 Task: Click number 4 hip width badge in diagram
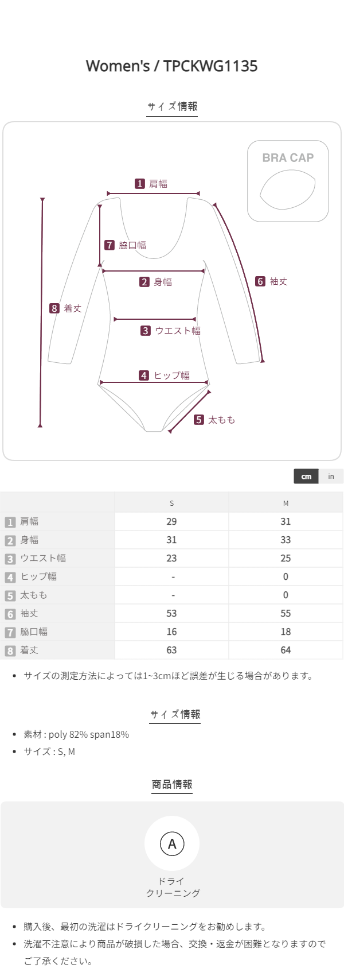144,375
